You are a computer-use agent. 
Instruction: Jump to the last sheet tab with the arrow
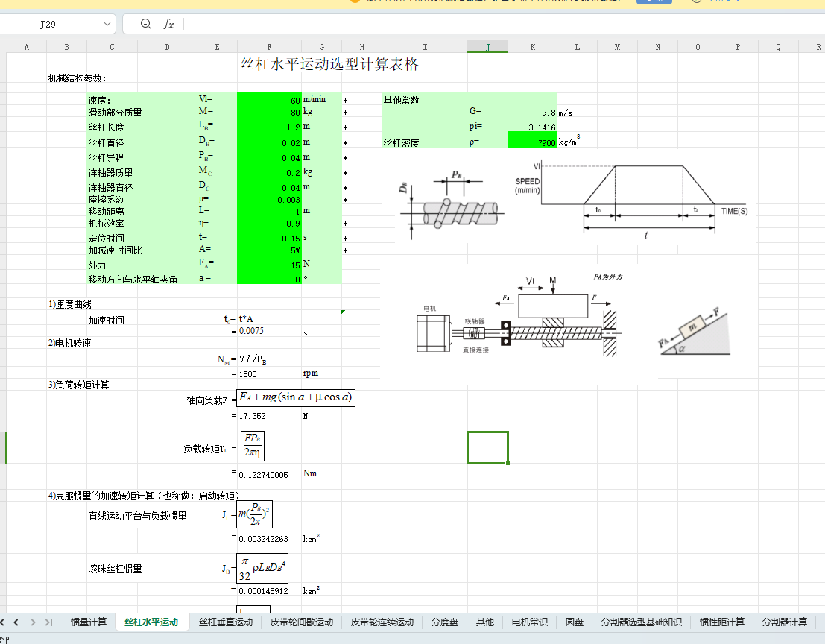(x=49, y=622)
